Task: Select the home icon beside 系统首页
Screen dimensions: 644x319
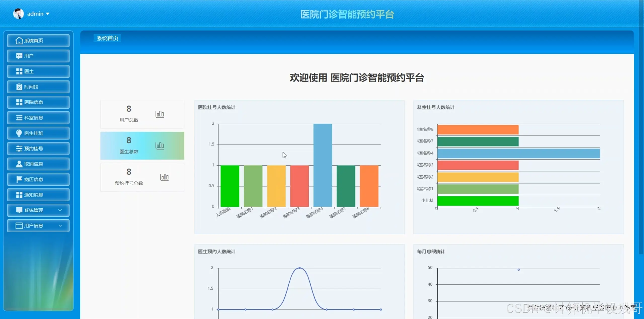Action: coord(19,40)
